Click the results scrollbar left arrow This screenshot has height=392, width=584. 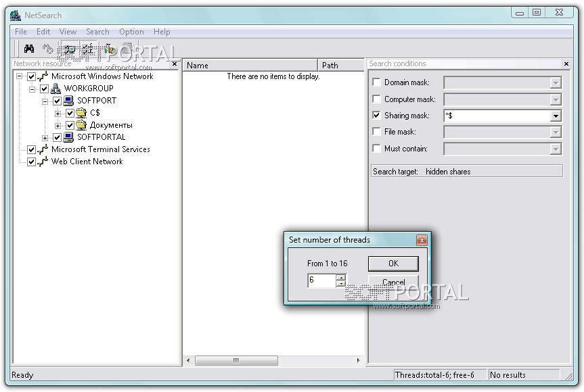(188, 360)
